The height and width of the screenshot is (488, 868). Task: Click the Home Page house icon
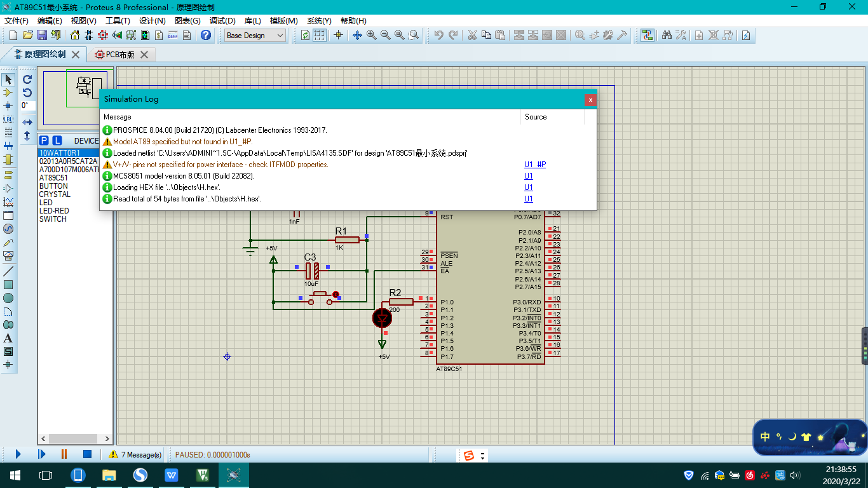point(75,35)
